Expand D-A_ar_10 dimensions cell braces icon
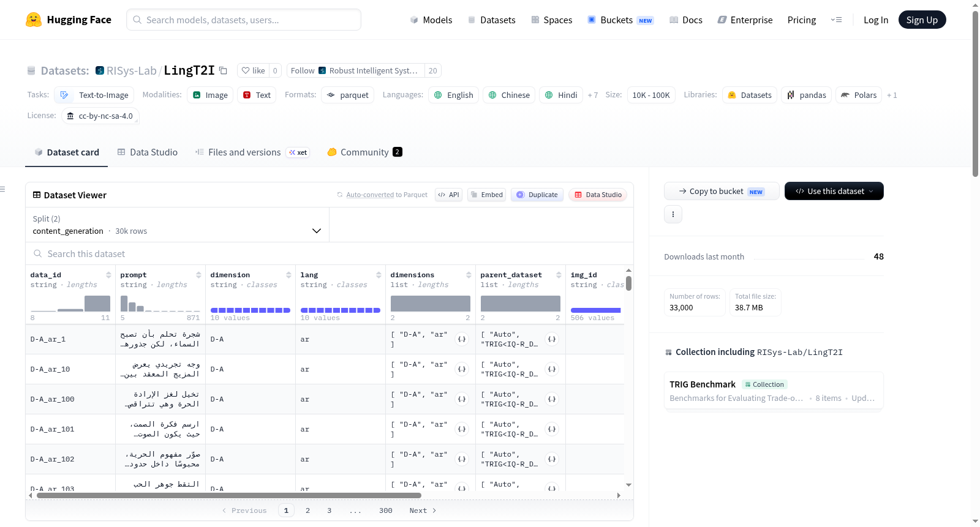 pyautogui.click(x=462, y=369)
